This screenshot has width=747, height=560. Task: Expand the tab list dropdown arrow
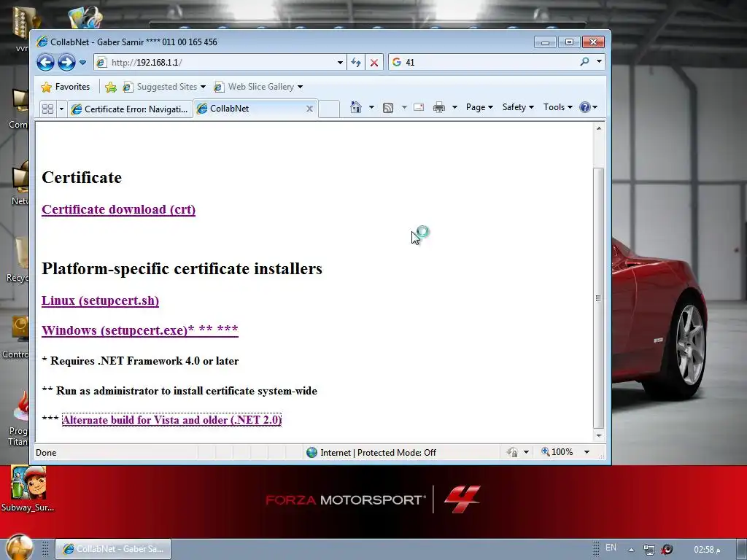click(x=61, y=109)
